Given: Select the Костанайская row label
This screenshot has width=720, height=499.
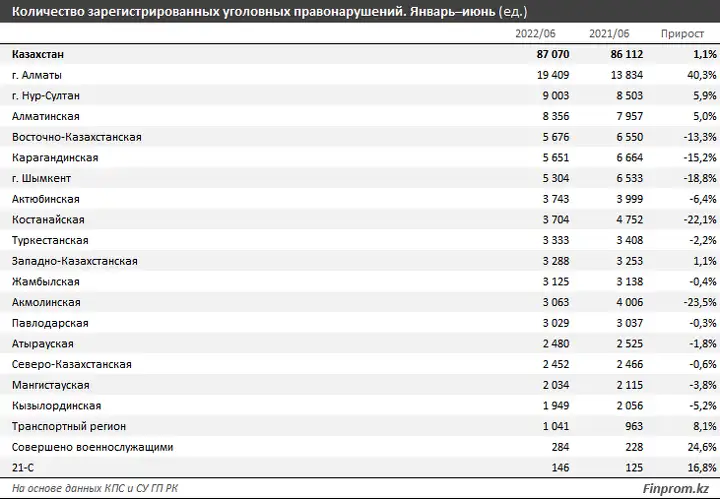Looking at the screenshot, I should click(48, 219).
